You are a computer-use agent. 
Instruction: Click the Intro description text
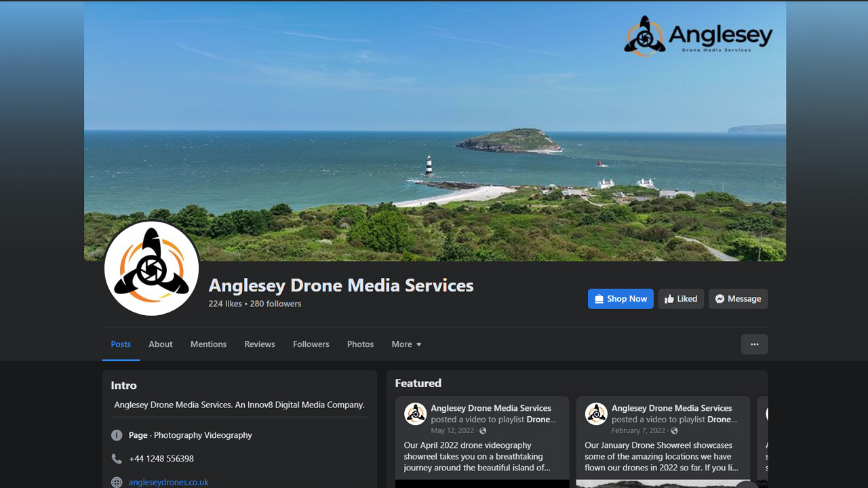point(239,405)
